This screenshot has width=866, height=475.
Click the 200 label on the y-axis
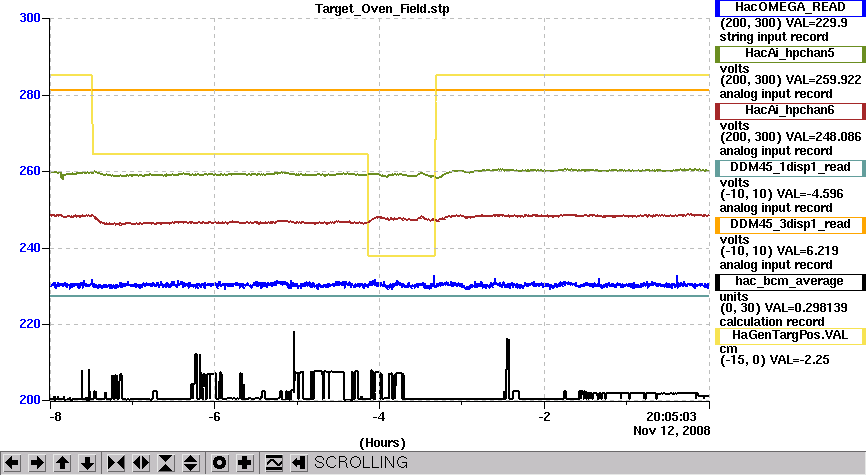(x=30, y=399)
